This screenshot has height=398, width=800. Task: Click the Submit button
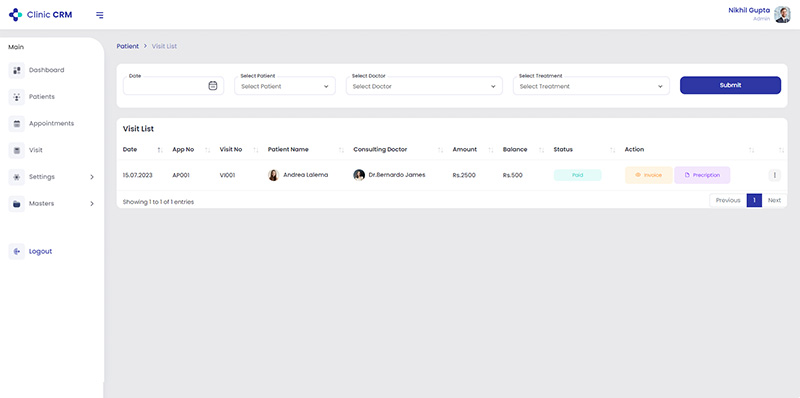[x=730, y=85]
